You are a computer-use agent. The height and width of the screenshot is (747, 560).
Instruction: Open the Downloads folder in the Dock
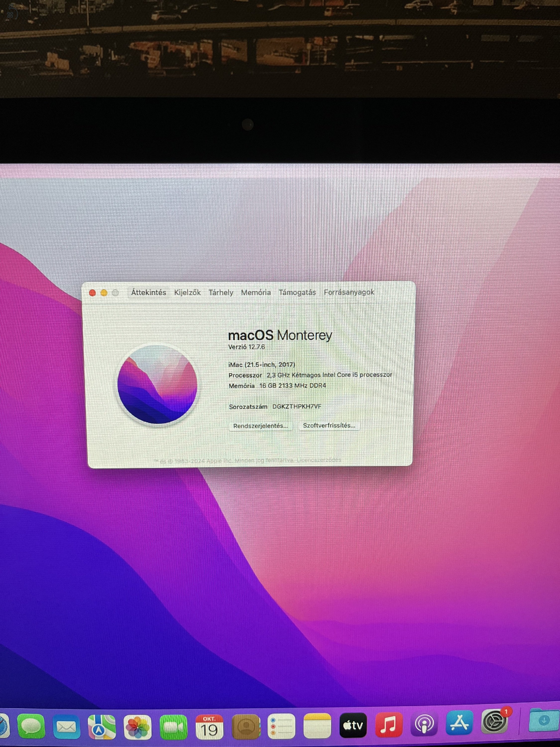pos(544,720)
